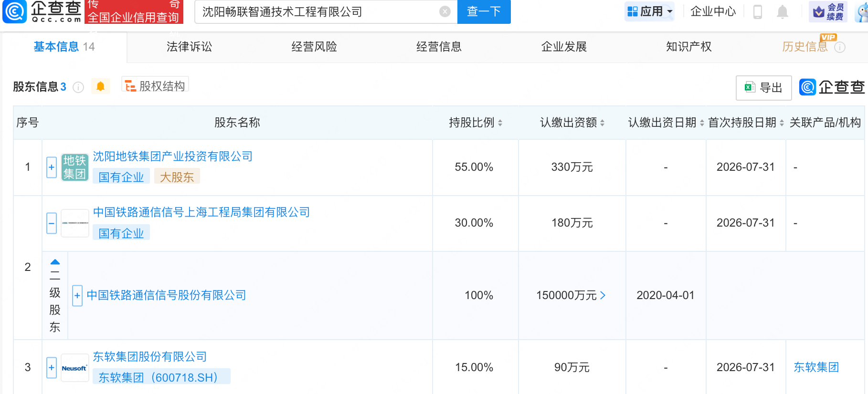Click 国有企业 tag under 沈阳地铁集团

click(x=121, y=177)
